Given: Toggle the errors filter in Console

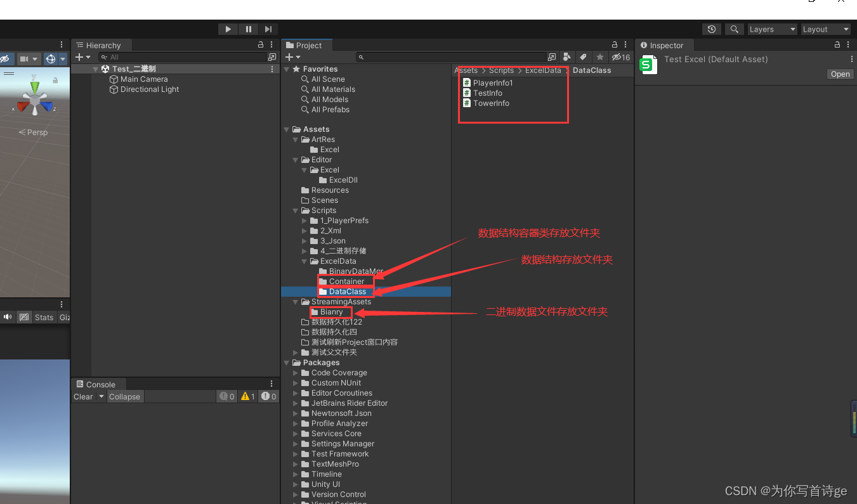Looking at the screenshot, I should (268, 396).
